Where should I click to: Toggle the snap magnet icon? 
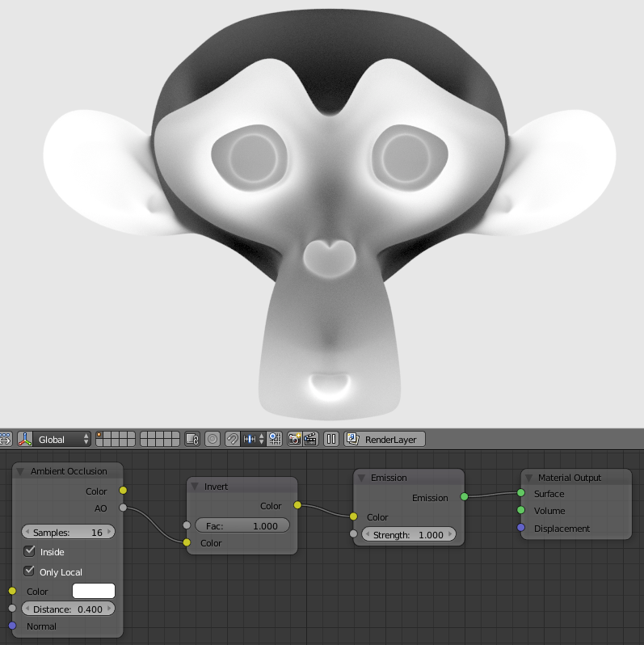coord(233,440)
